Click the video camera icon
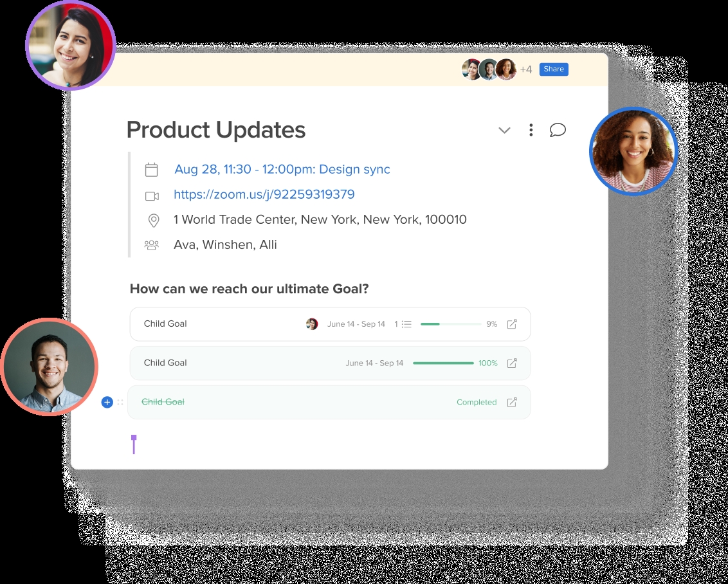The width and height of the screenshot is (728, 584). pyautogui.click(x=152, y=196)
